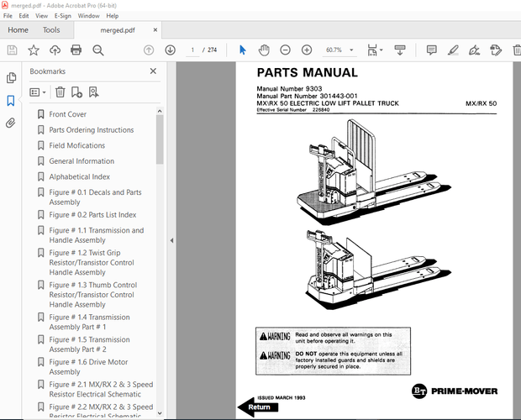The image size is (521, 420).
Task: Go to next page arrow icon
Action: tap(170, 50)
